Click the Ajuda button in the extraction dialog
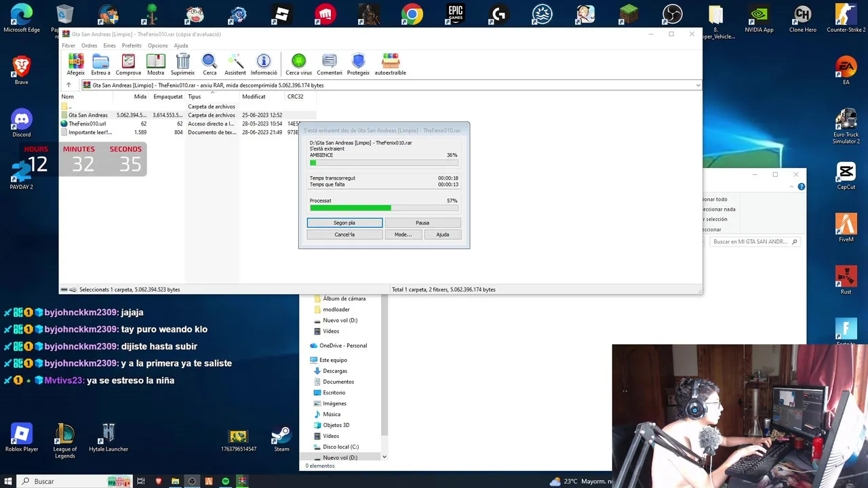Image resolution: width=868 pixels, height=488 pixels. click(442, 235)
